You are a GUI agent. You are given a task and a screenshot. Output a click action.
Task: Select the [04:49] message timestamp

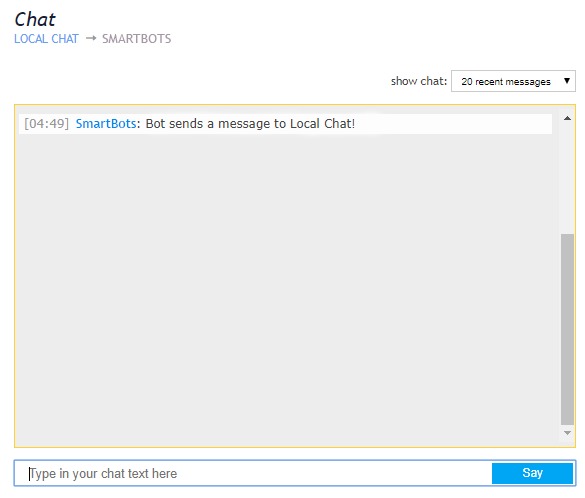(x=46, y=123)
